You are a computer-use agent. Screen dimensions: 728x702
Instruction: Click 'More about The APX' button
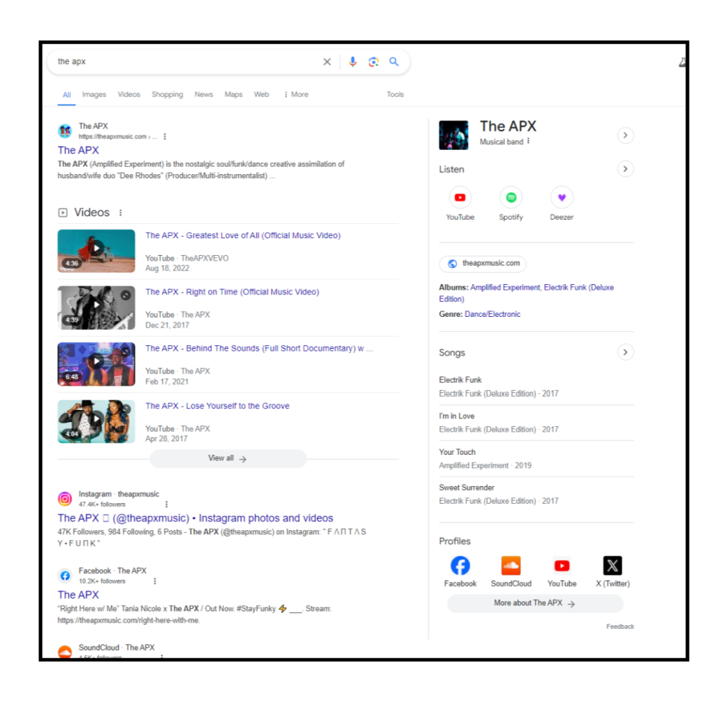pyautogui.click(x=535, y=603)
